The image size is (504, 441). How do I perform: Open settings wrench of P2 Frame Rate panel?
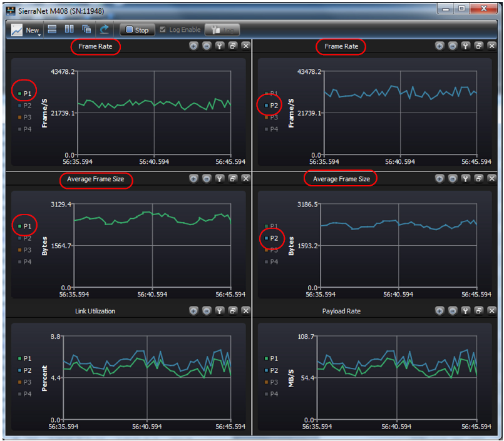tap(465, 46)
